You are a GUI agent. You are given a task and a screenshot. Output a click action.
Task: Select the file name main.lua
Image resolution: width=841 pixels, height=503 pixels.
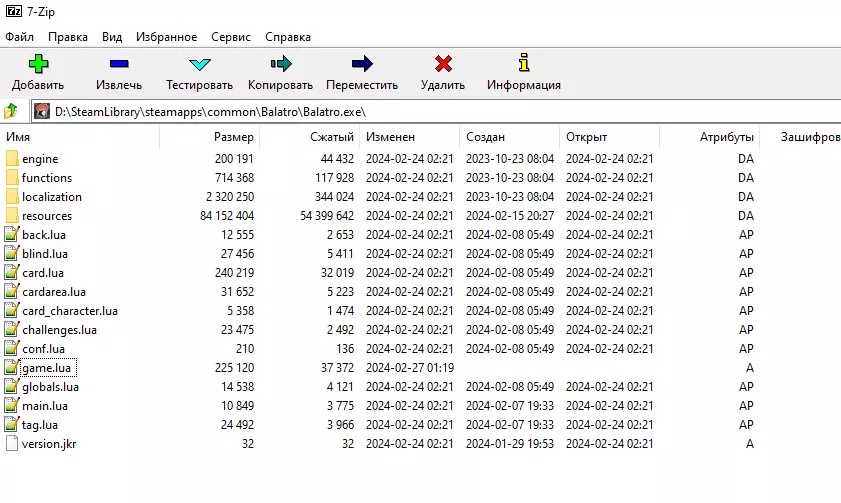(x=45, y=406)
